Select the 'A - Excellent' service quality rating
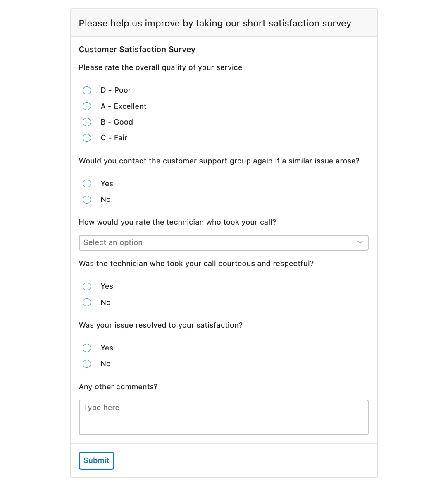Screen dimensions: 448x494 coord(87,106)
